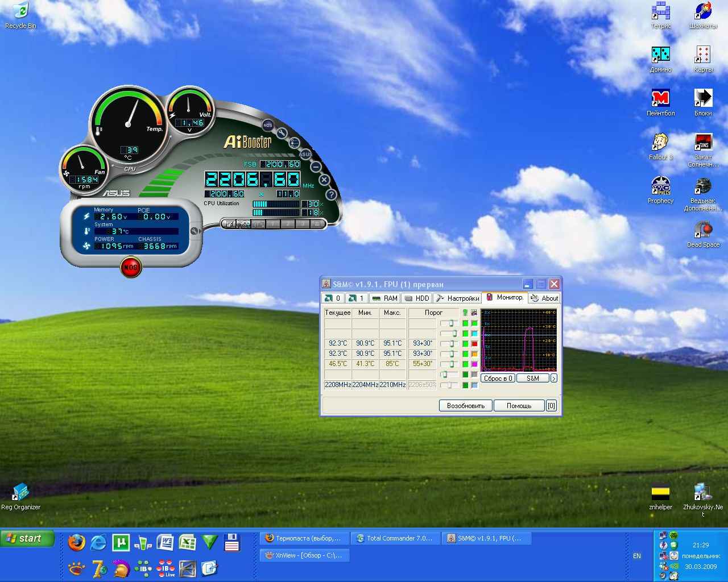Screen dimensions: 728x582
Task: Click the temperature graph in S&M
Action: coord(519,340)
